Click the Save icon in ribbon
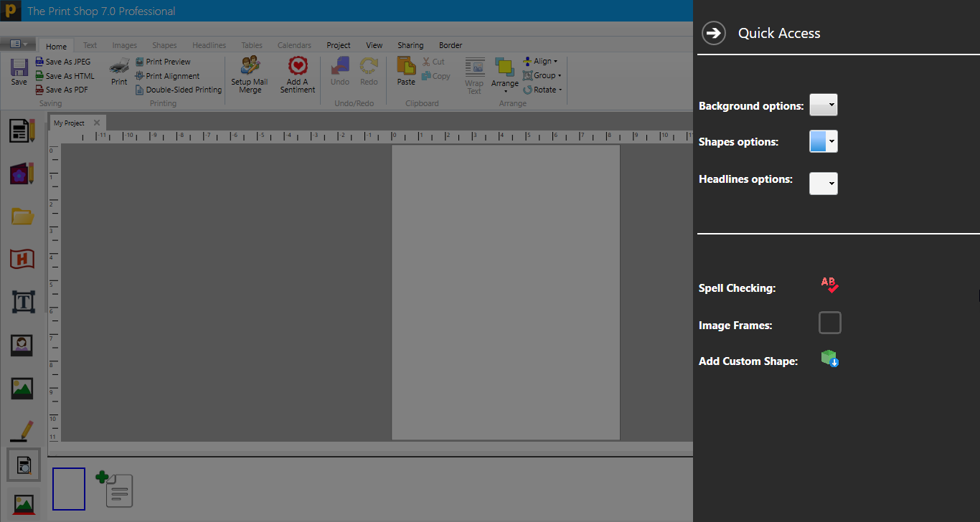Image resolution: width=980 pixels, height=522 pixels. pos(19,72)
